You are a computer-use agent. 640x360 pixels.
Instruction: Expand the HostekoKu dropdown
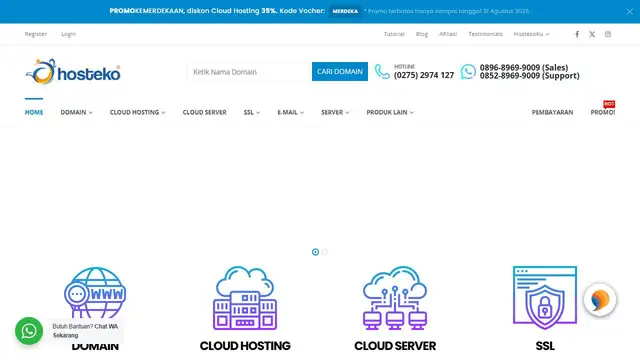(x=531, y=34)
